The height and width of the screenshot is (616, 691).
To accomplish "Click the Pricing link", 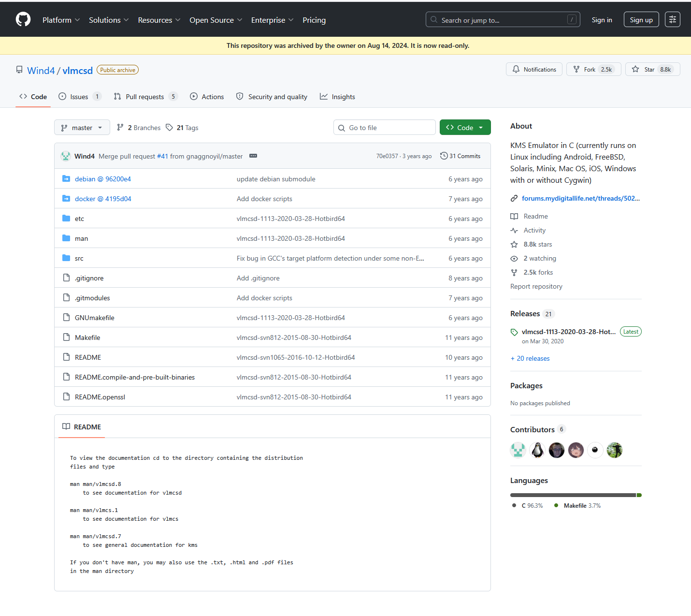I will (314, 20).
